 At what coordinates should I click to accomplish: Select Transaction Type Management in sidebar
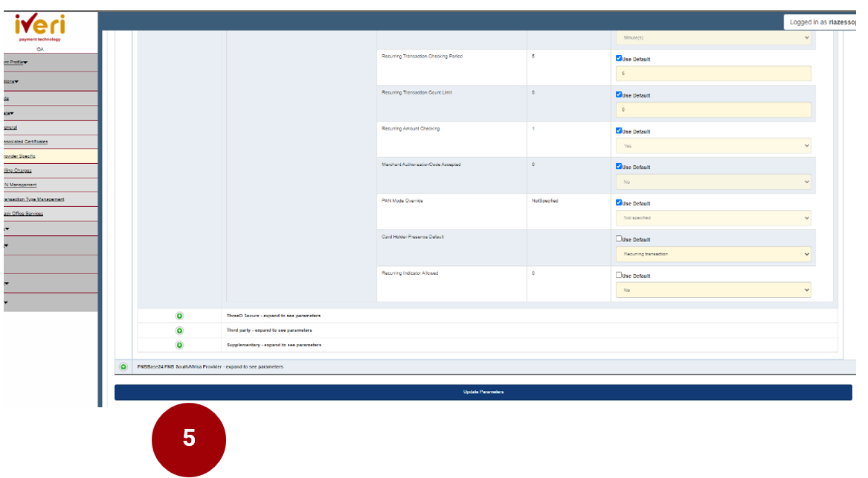click(x=33, y=200)
